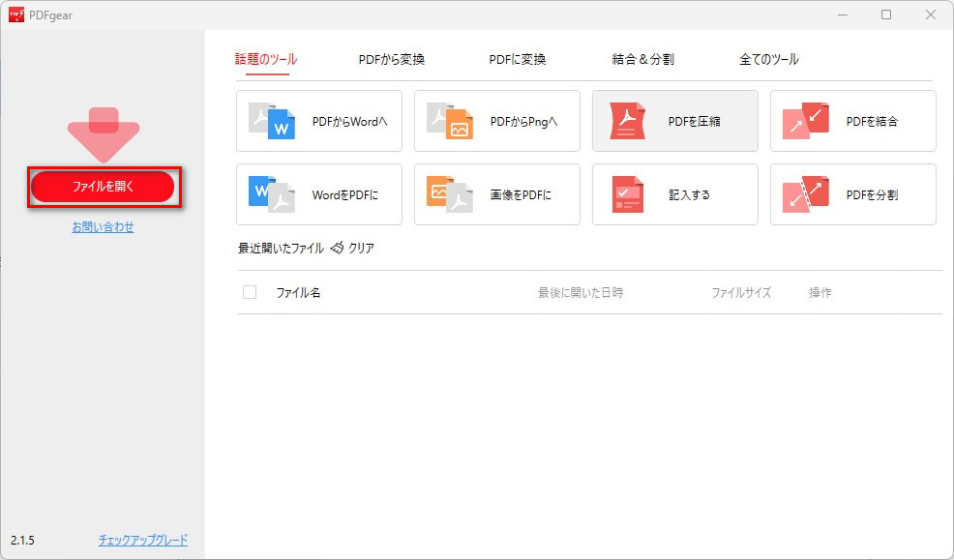Viewport: 954px width, 560px height.
Task: Select the WordをPDFに converter
Action: coord(318,193)
